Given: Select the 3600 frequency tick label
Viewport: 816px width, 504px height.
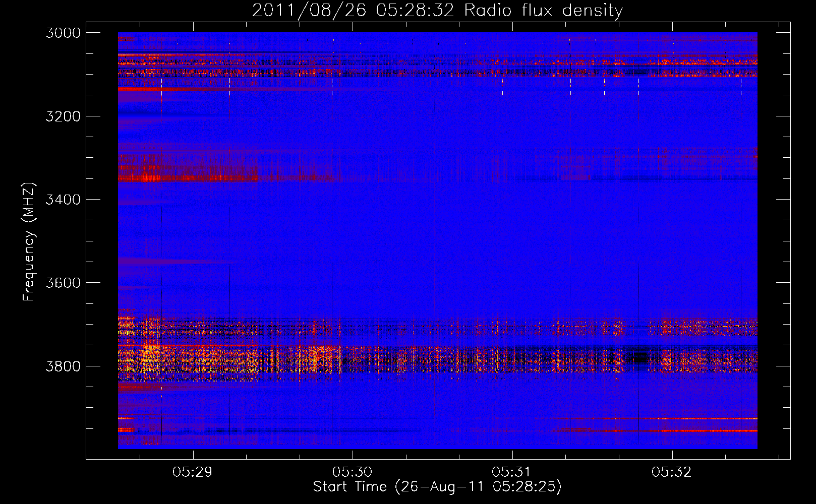Looking at the screenshot, I should (x=63, y=283).
